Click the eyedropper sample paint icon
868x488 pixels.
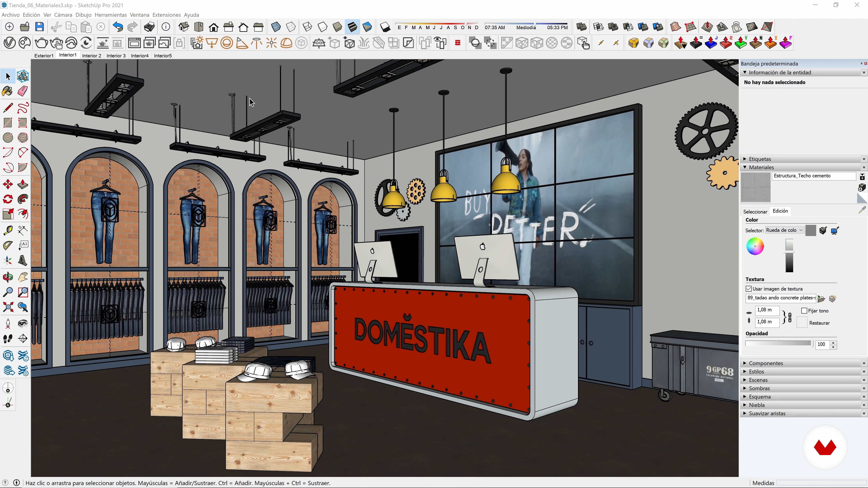[x=862, y=210]
